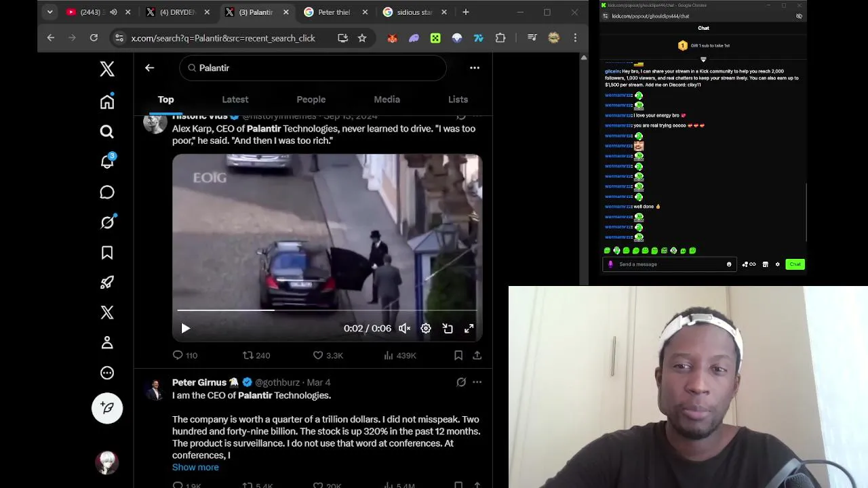This screenshot has width=868, height=488.
Task: Switch to the People tab
Action: pos(311,100)
